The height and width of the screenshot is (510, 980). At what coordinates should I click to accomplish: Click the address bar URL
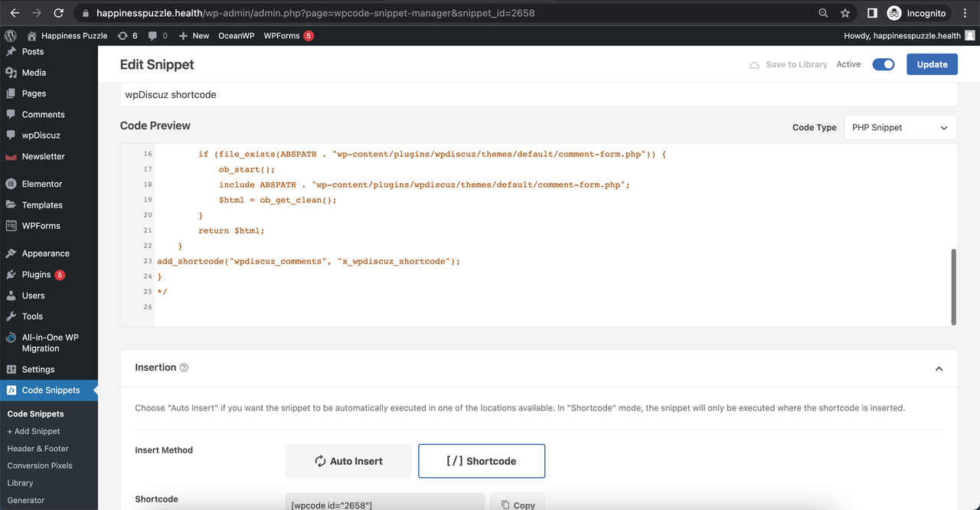315,13
